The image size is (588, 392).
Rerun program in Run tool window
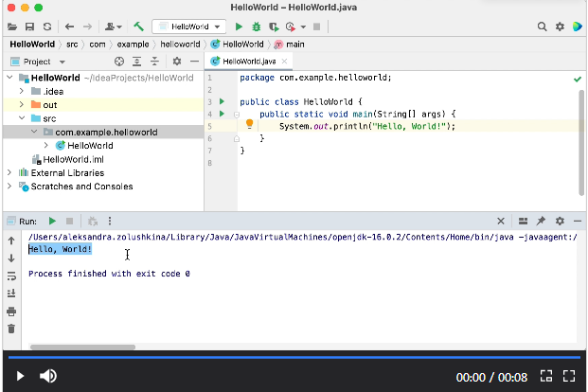[52, 222]
